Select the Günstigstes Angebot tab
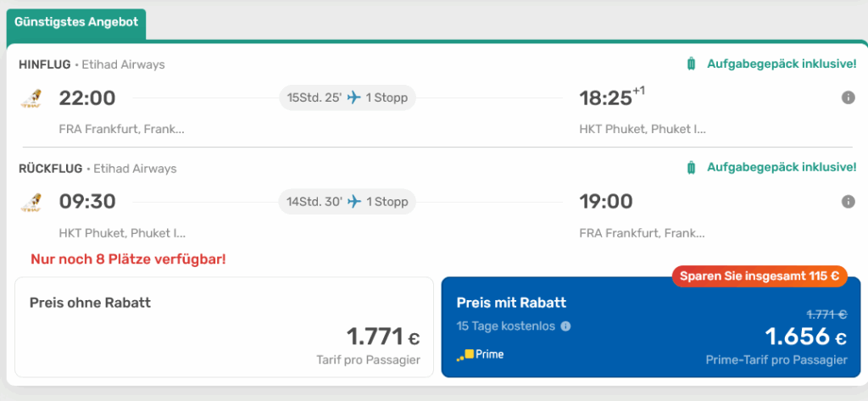This screenshot has width=868, height=401. [76, 23]
